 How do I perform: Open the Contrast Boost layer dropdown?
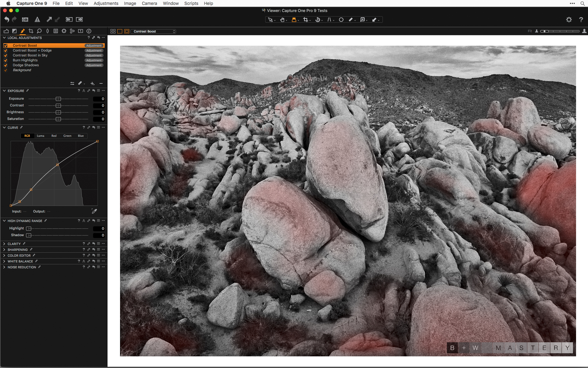[x=153, y=31]
